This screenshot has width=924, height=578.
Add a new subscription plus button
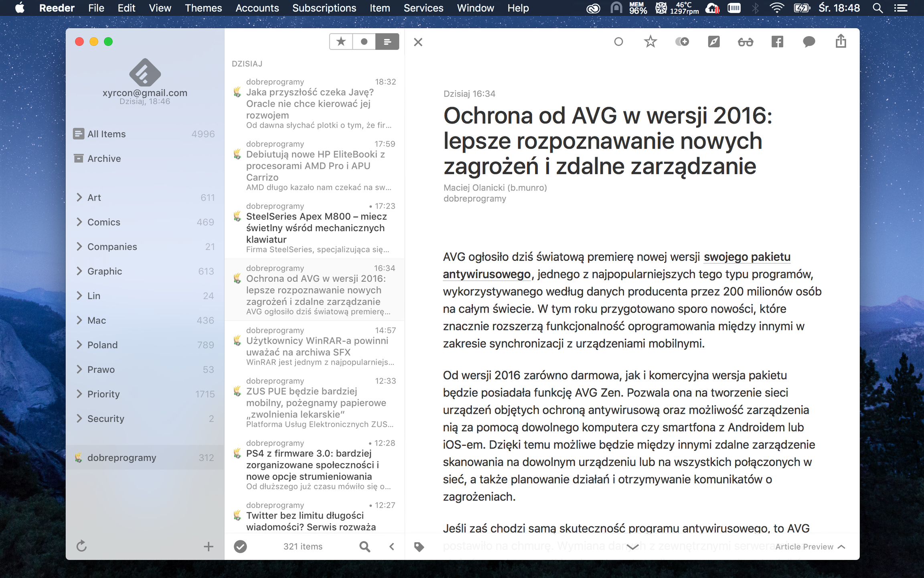click(x=208, y=546)
